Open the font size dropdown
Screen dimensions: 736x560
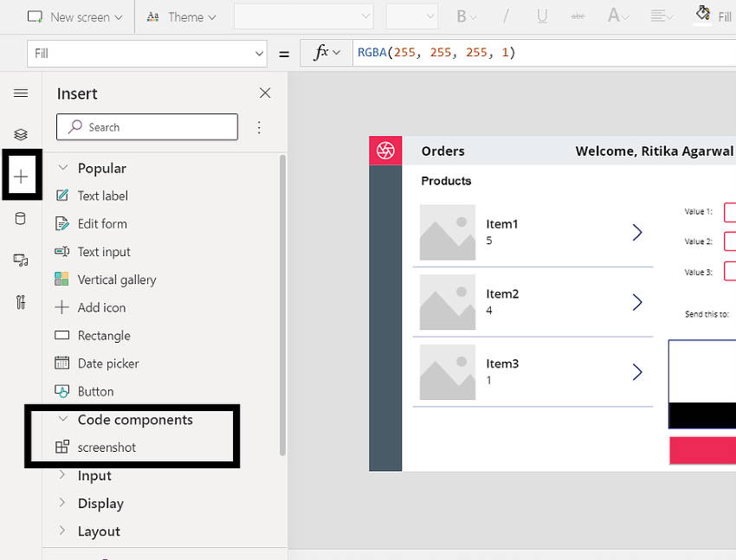(411, 17)
